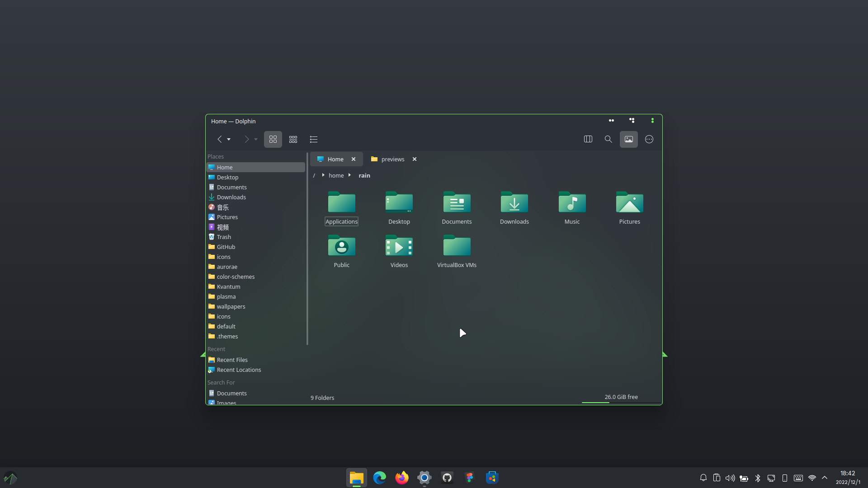Toggle split view in Dolphin

588,139
